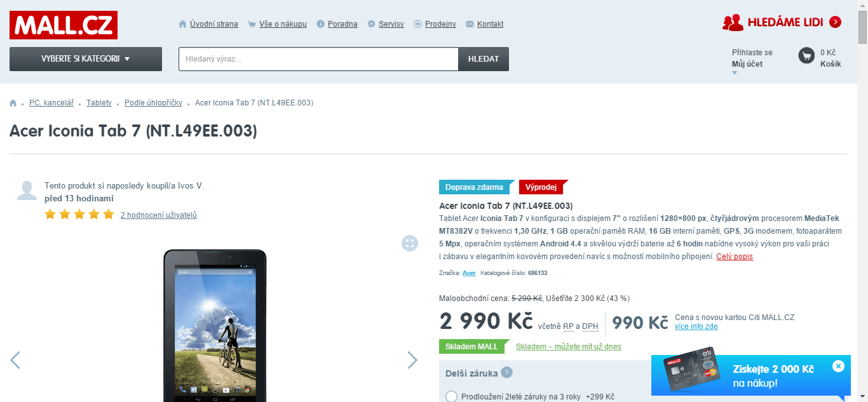
Task: Click the Acer brand link
Action: [x=469, y=273]
